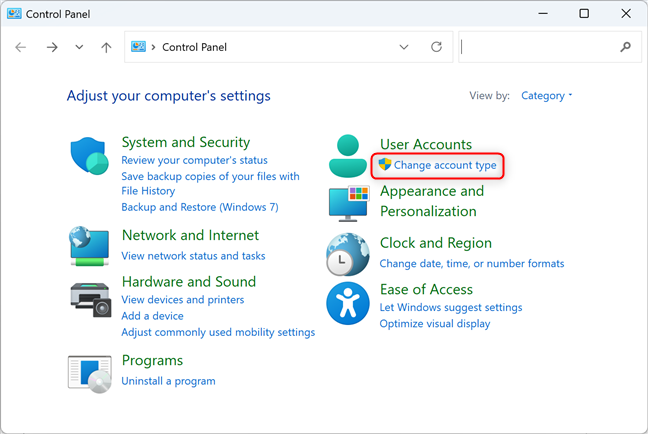Open Appearance and Personalization heading
The image size is (648, 434).
[432, 201]
